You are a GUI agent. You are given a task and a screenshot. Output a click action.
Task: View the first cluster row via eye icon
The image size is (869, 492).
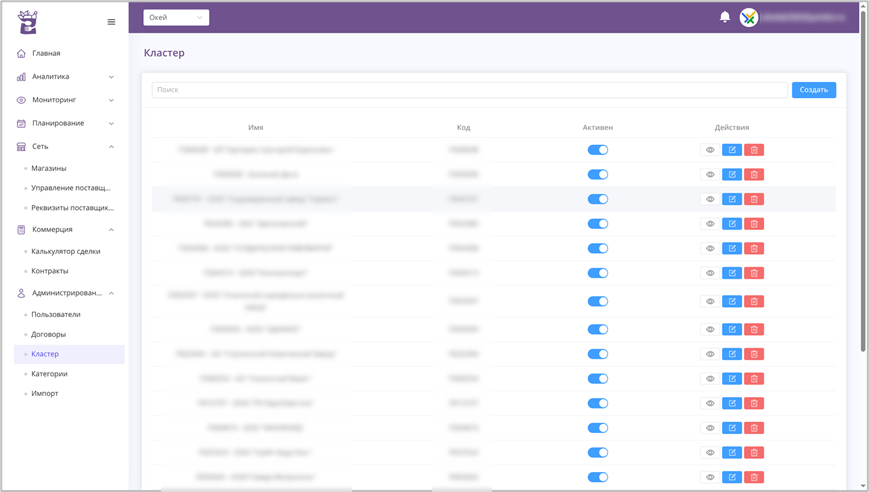pyautogui.click(x=710, y=150)
